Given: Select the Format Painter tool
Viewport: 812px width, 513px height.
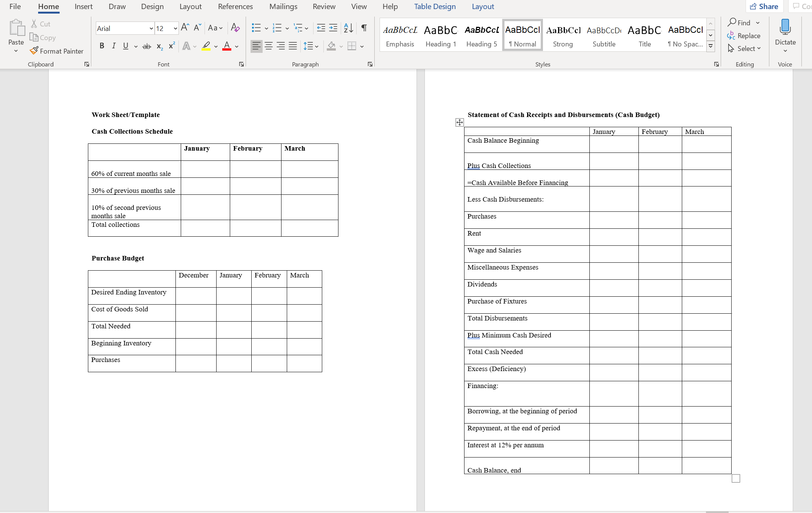Looking at the screenshot, I should (57, 51).
